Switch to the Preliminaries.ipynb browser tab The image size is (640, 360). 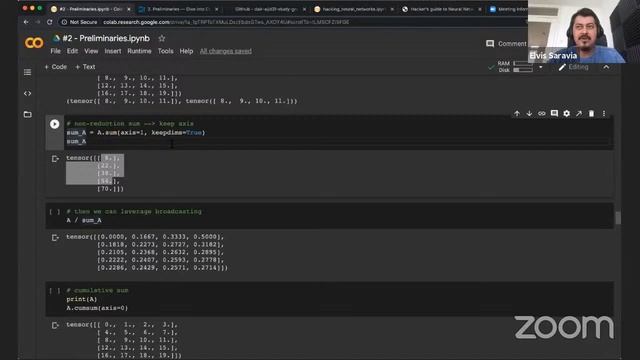(90, 9)
